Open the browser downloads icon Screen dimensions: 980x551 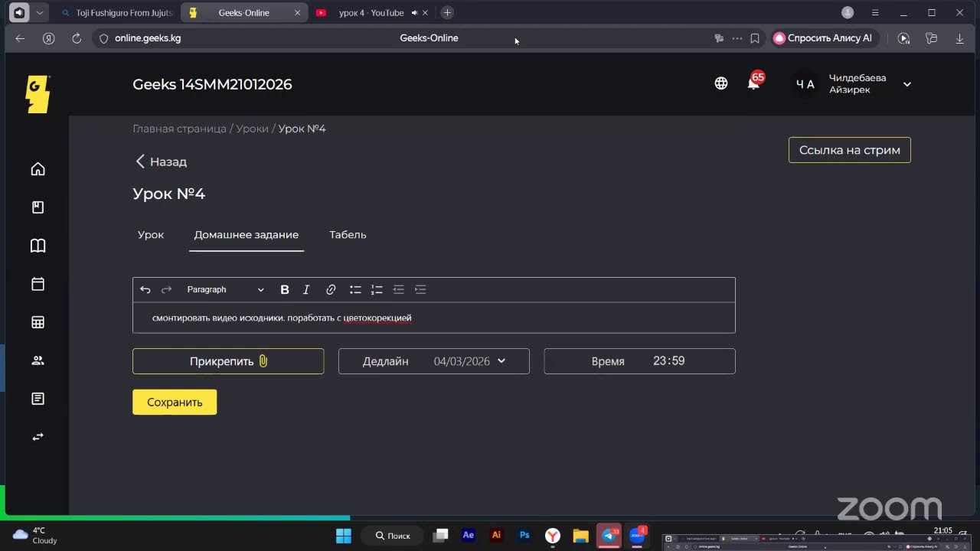coord(959,38)
